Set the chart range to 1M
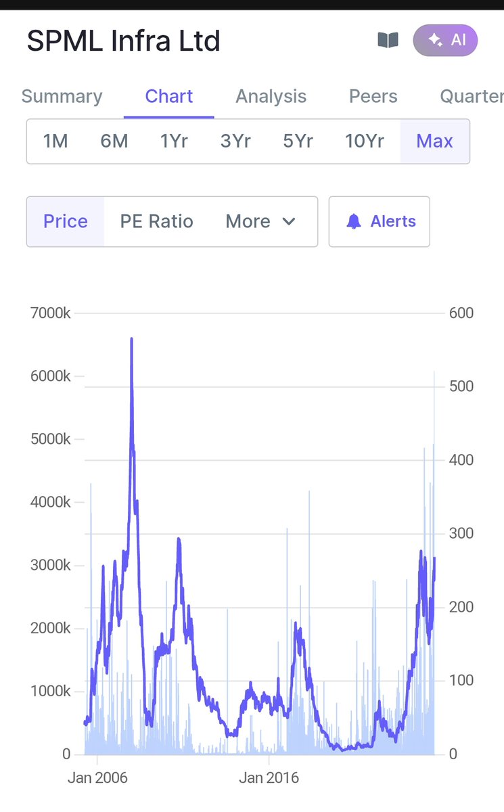This screenshot has height=812, width=504. [x=55, y=141]
